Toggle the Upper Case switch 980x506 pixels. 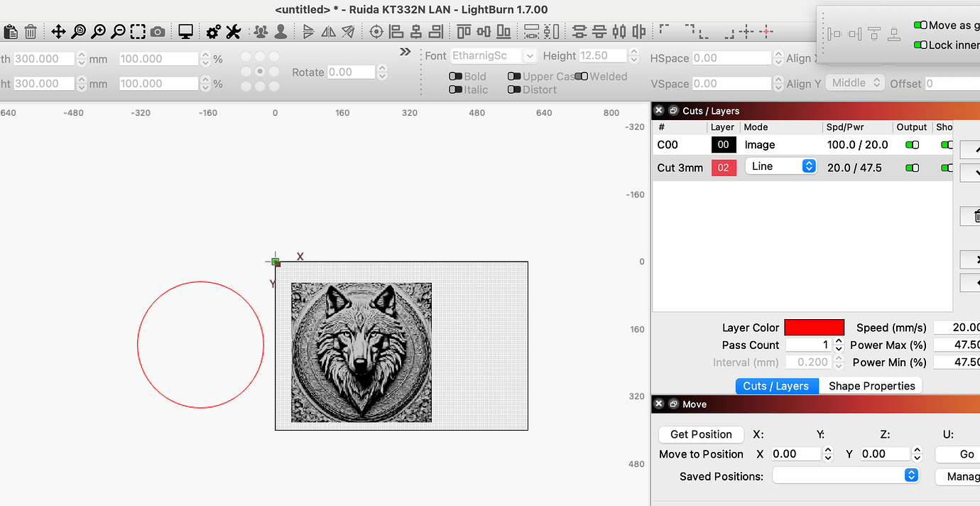[x=514, y=76]
